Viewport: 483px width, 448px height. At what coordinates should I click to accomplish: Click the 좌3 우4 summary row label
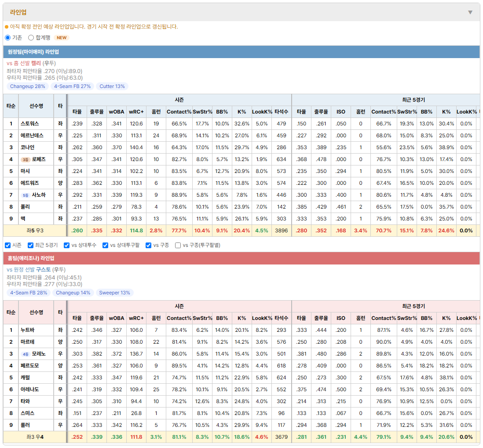[35, 437]
